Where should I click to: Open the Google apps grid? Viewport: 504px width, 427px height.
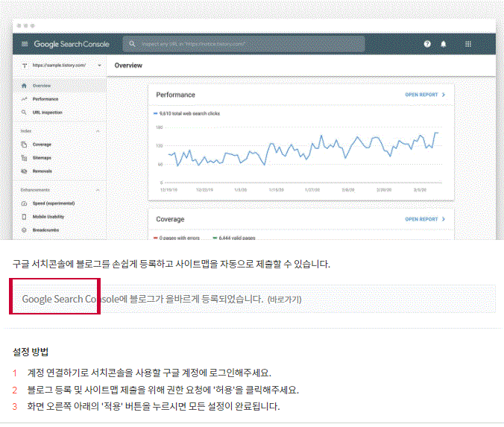[x=468, y=44]
